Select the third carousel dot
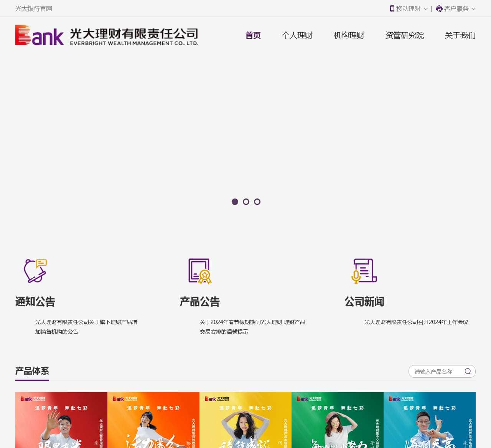The image size is (491, 448). tap(257, 202)
